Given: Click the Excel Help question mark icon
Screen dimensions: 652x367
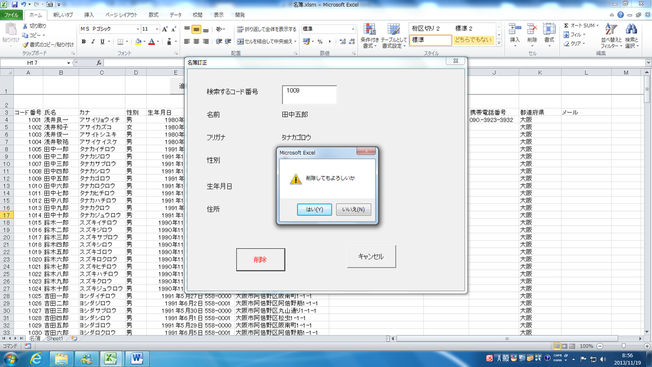Looking at the screenshot, I should [620, 15].
